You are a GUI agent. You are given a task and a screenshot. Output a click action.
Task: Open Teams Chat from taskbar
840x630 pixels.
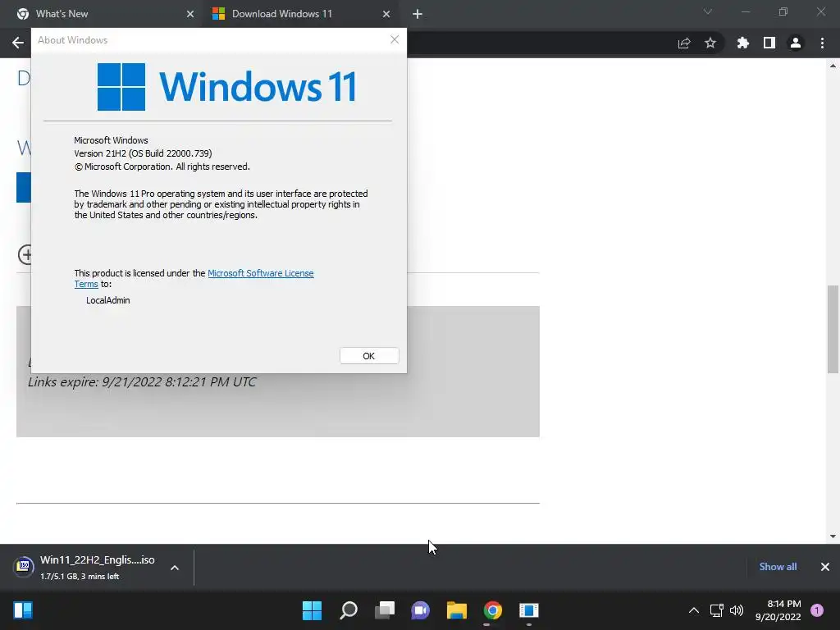point(421,610)
